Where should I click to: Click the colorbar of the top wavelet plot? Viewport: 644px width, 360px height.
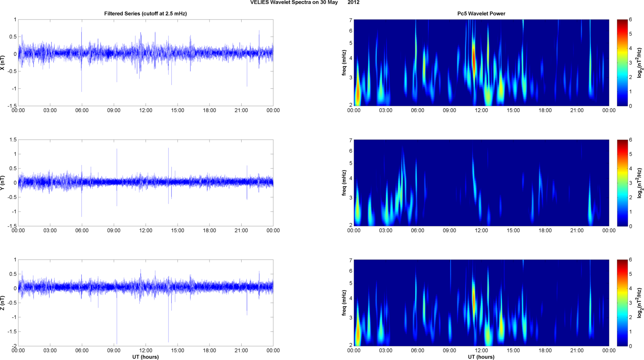(x=622, y=63)
